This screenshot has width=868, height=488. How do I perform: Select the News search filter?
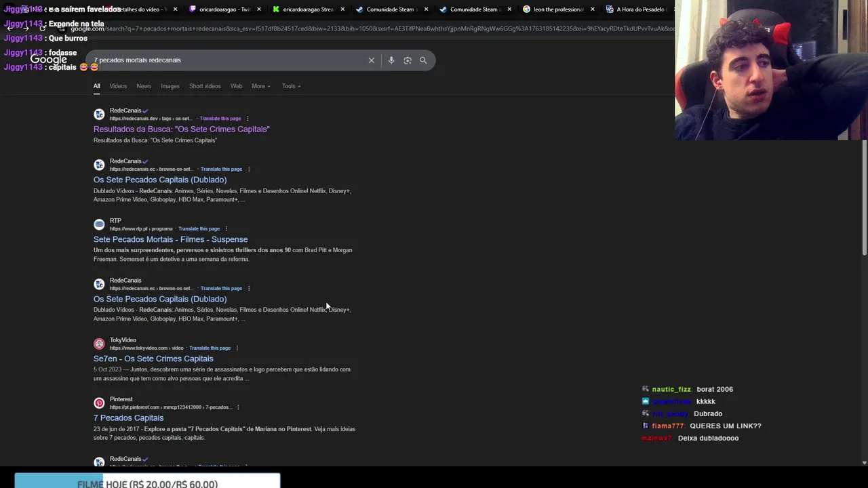(144, 86)
